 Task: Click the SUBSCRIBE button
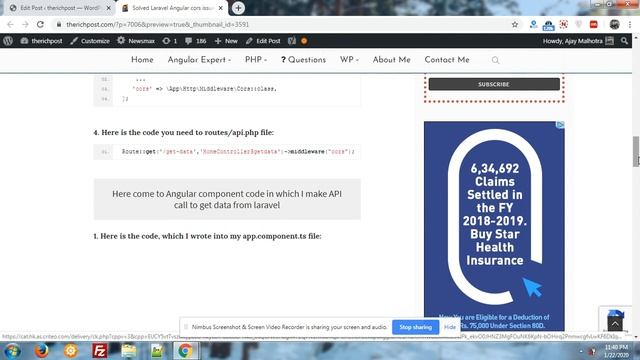[494, 84]
